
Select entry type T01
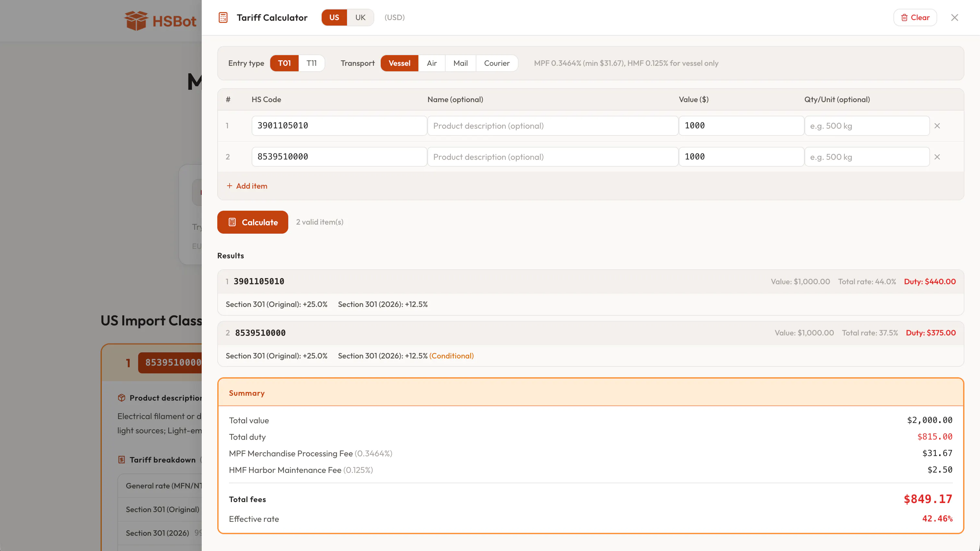[x=284, y=63]
